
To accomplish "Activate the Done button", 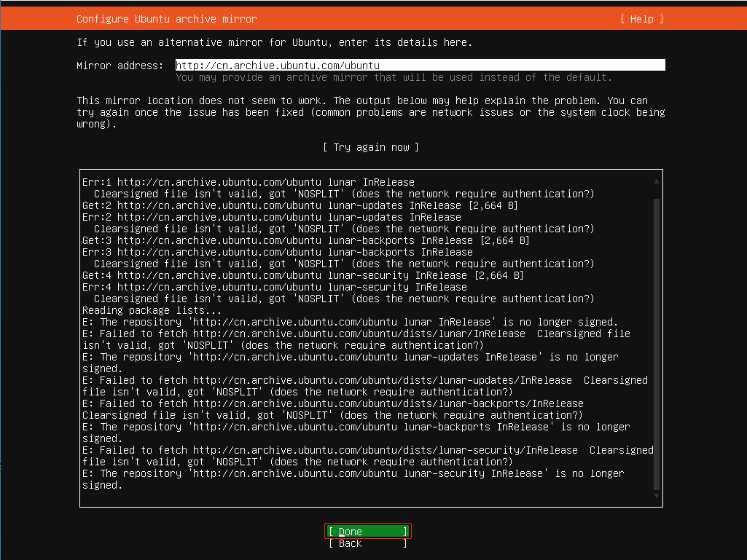I will click(x=368, y=532).
